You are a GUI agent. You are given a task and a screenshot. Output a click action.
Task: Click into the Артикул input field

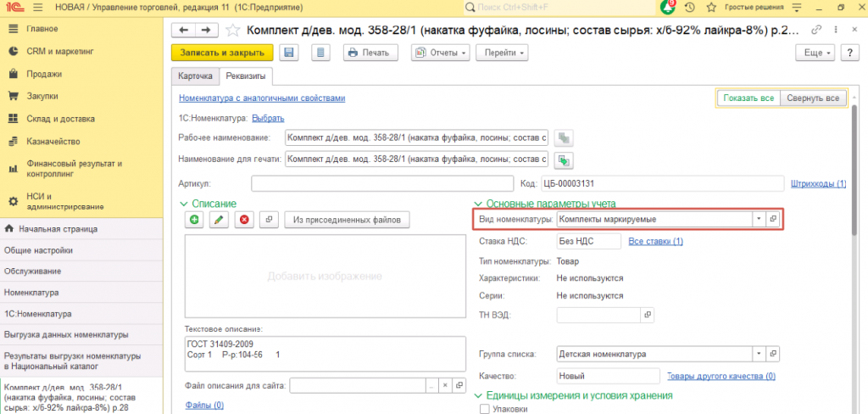382,183
